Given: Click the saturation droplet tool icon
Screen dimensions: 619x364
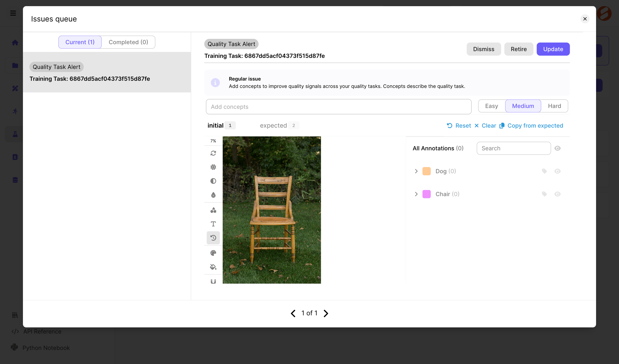Looking at the screenshot, I should click(213, 195).
